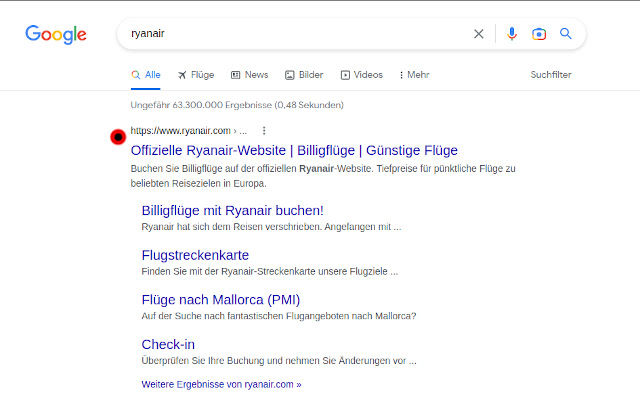The image size is (640, 400).
Task: Click the Ungefähr 63.300.000 Ergebnisse text
Action: point(237,105)
